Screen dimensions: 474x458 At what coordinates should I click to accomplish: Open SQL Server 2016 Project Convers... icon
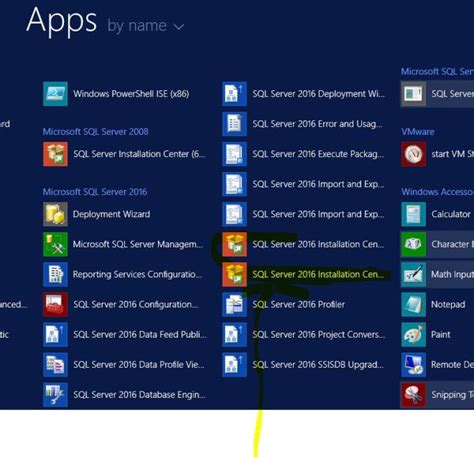coord(235,335)
